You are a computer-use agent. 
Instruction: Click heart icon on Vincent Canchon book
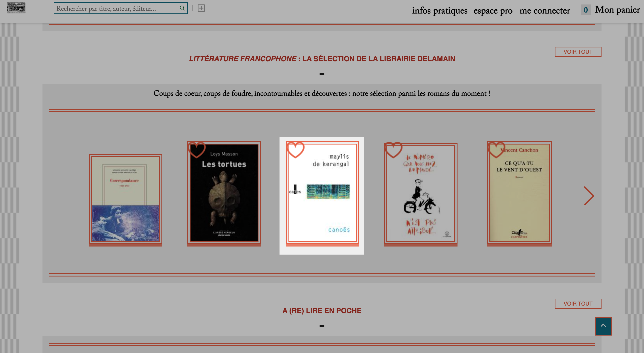coord(496,150)
